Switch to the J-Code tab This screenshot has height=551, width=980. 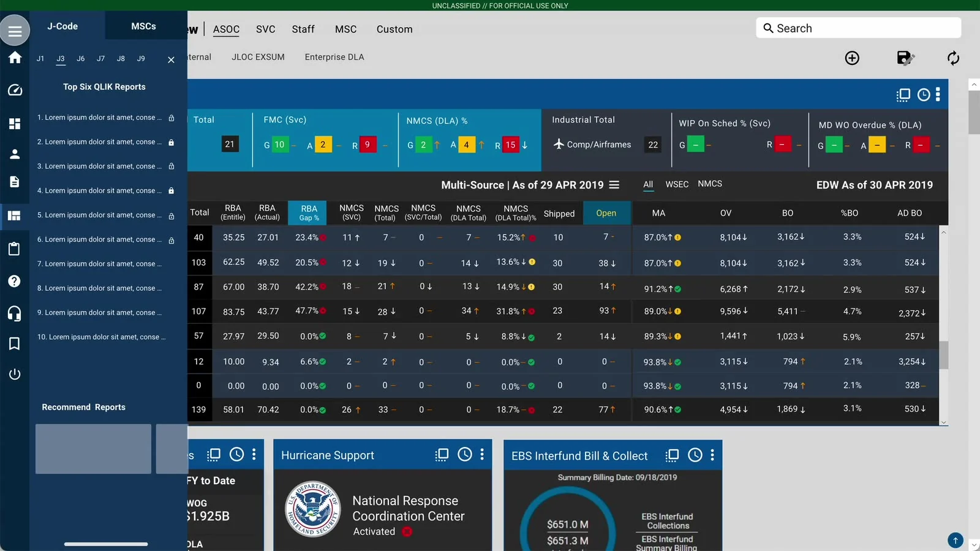pyautogui.click(x=62, y=26)
